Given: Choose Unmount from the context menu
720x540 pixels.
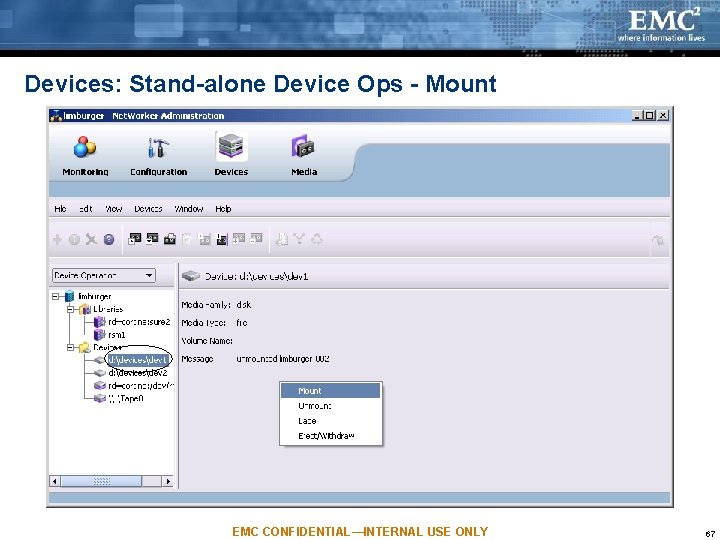Looking at the screenshot, I should point(331,406).
